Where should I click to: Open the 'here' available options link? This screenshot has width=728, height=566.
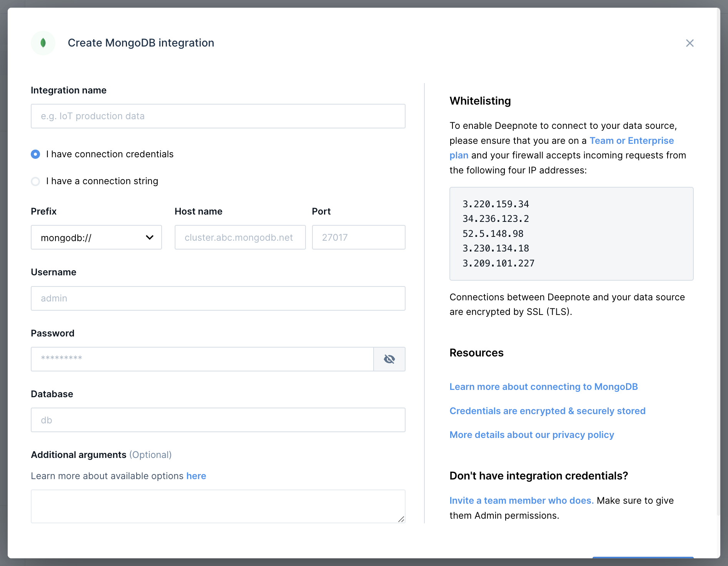click(x=196, y=476)
